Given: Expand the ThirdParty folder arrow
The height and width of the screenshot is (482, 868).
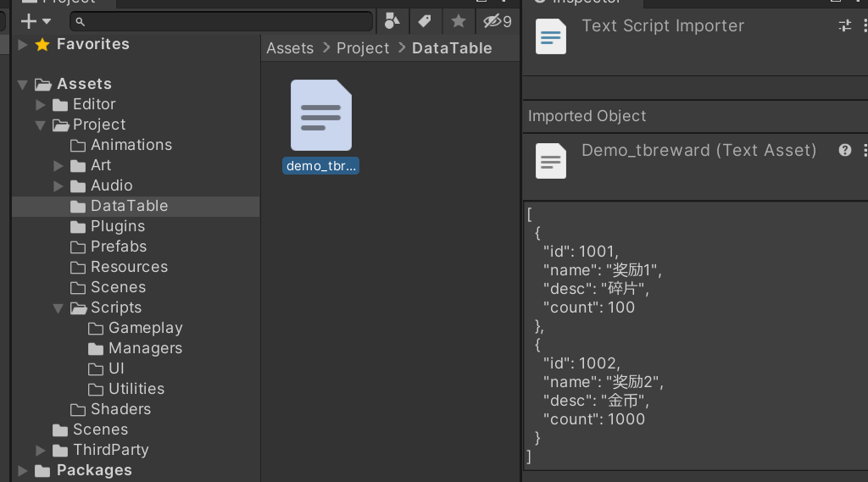Looking at the screenshot, I should (40, 450).
